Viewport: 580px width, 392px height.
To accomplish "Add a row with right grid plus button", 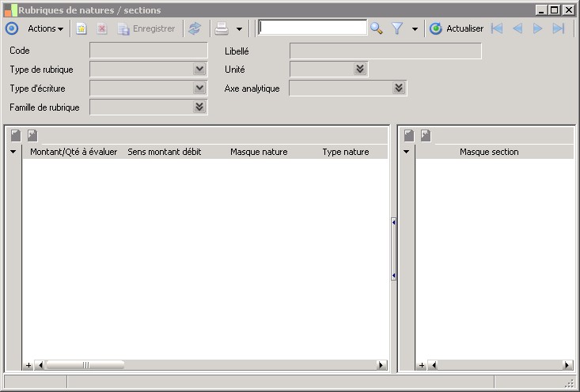I will click(422, 365).
